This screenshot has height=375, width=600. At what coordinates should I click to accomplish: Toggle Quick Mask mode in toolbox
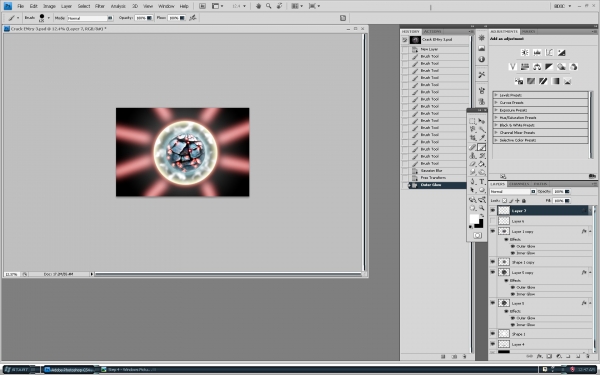pyautogui.click(x=477, y=235)
